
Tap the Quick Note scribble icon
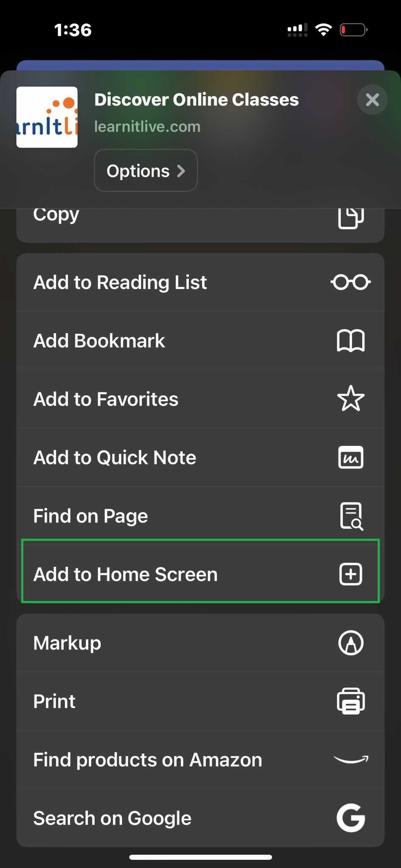351,457
